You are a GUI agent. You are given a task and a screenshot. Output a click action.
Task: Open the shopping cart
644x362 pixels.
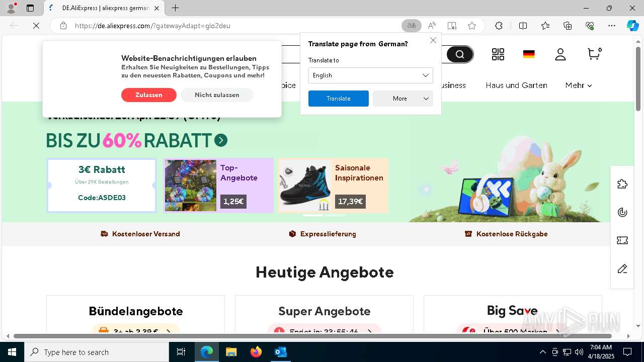pos(594,54)
